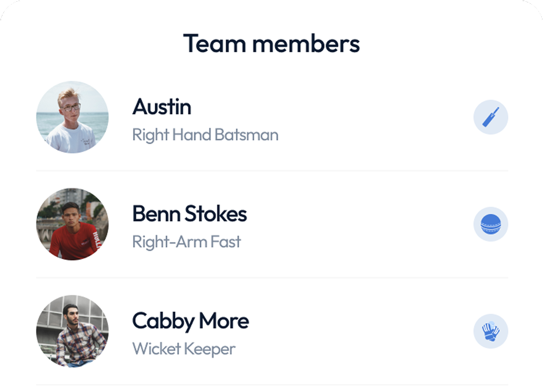Tap the gloves badge for Wicket Keeper

(491, 331)
